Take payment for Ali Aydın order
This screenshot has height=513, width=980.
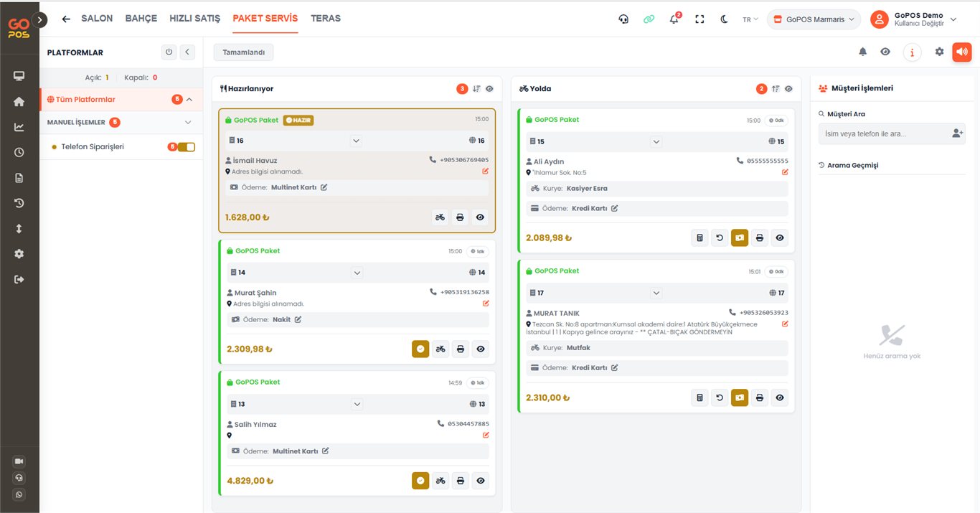[x=740, y=237]
